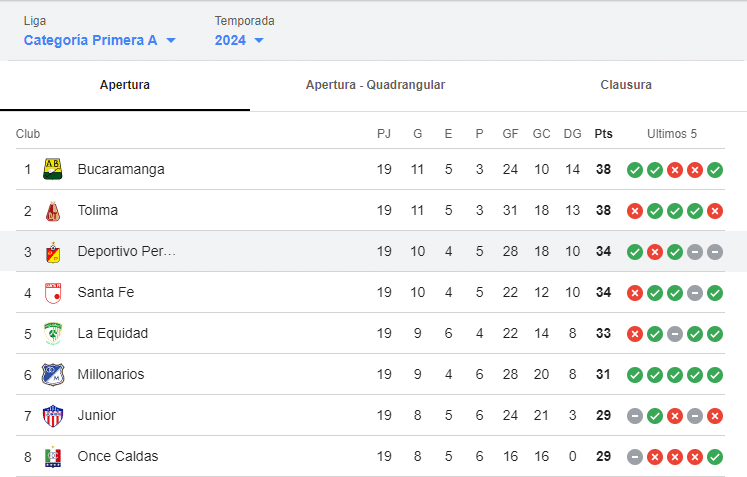Image resolution: width=747 pixels, height=477 pixels.
Task: Click the Once Caldas club crest
Action: (53, 457)
